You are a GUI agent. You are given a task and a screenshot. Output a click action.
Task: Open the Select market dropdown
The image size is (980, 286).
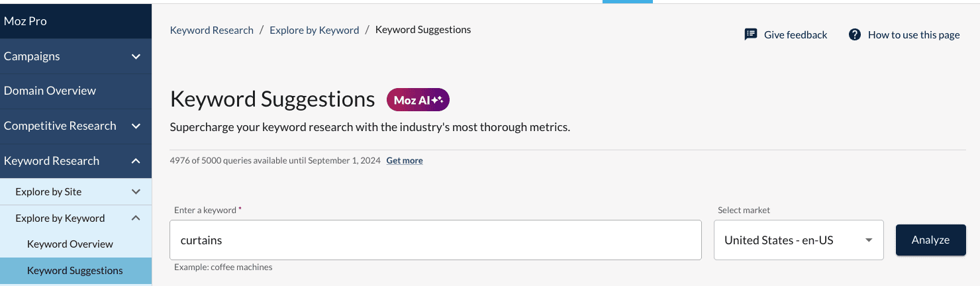pyautogui.click(x=799, y=240)
